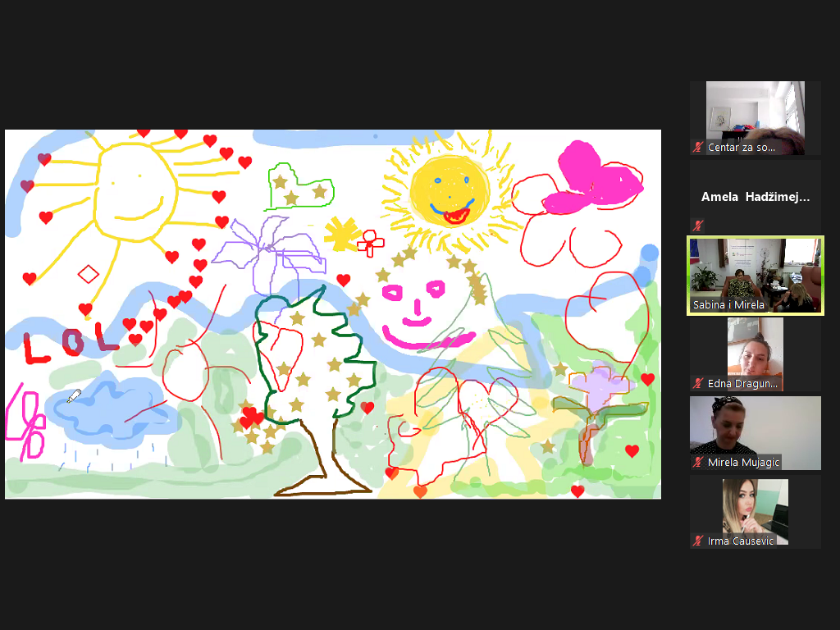Click muted mic icon beside Centar za so...
Image resolution: width=840 pixels, height=630 pixels.
tap(698, 148)
